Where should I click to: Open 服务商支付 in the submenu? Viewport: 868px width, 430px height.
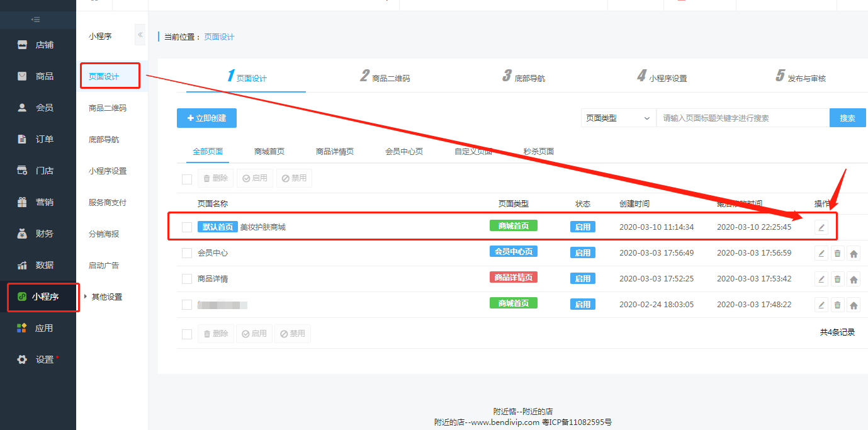(x=108, y=202)
